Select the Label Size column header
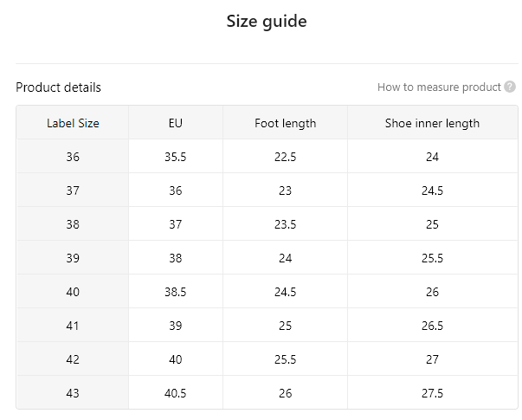Image resolution: width=522 pixels, height=420 pixels. click(x=73, y=123)
